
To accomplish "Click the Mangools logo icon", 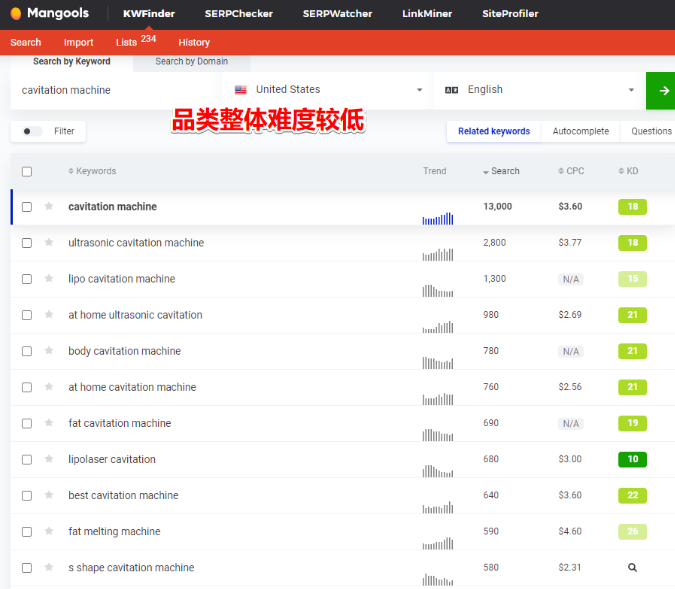I will point(16,14).
